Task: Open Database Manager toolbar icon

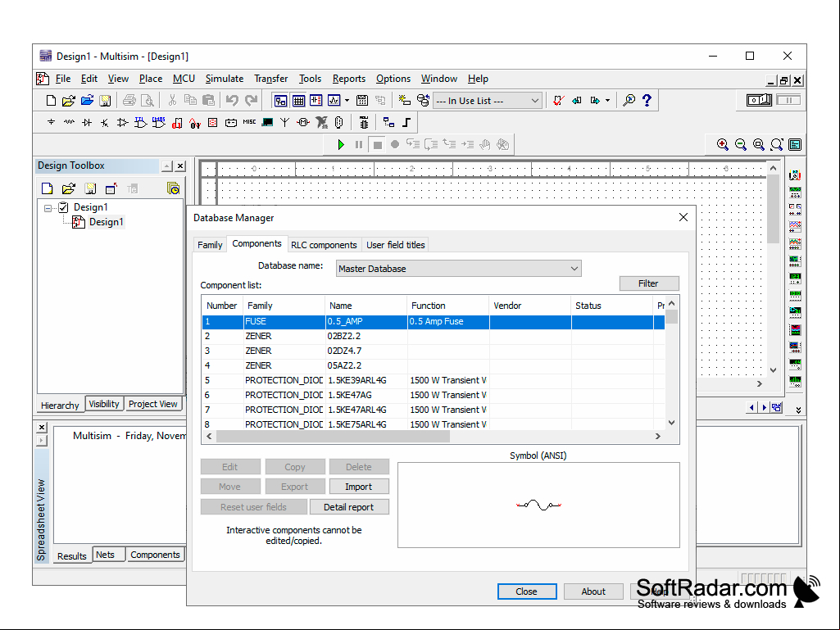Action: 423,100
